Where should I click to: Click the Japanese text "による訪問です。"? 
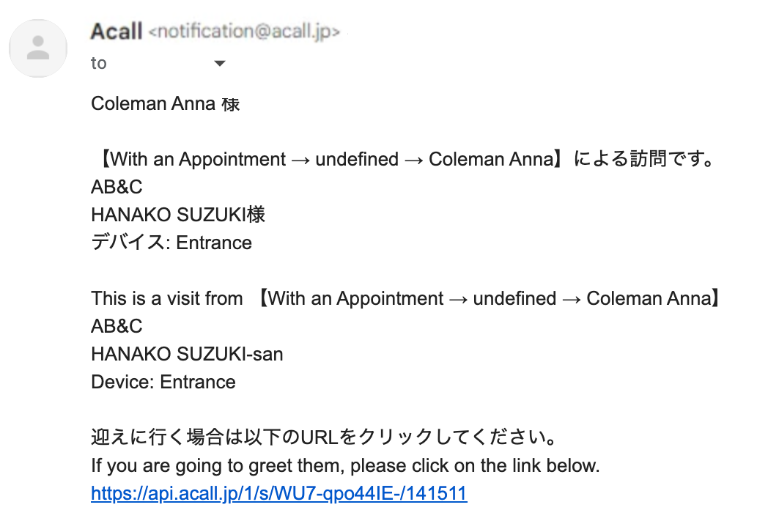coord(643,159)
